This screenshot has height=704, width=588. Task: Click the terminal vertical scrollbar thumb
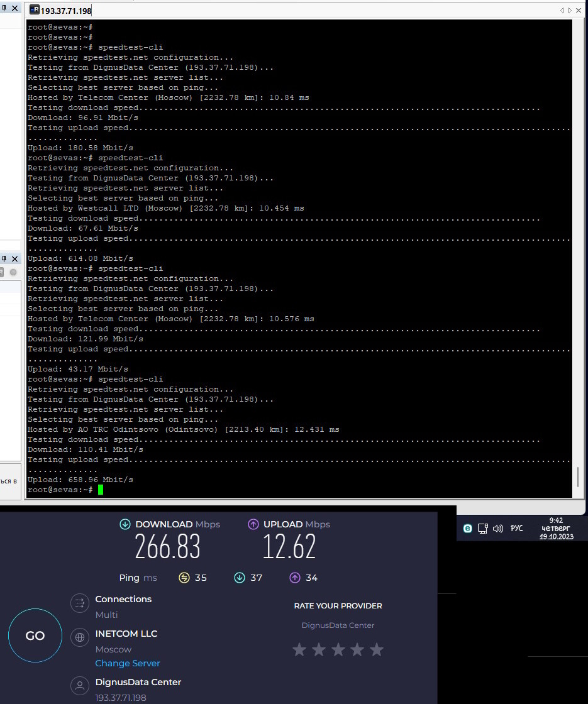pyautogui.click(x=577, y=477)
